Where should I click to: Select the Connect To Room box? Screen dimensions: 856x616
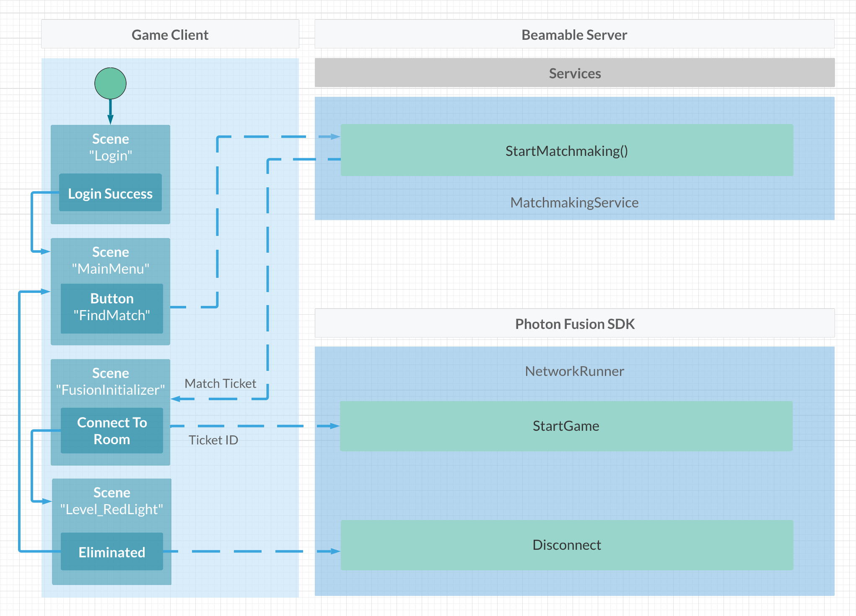pyautogui.click(x=112, y=431)
